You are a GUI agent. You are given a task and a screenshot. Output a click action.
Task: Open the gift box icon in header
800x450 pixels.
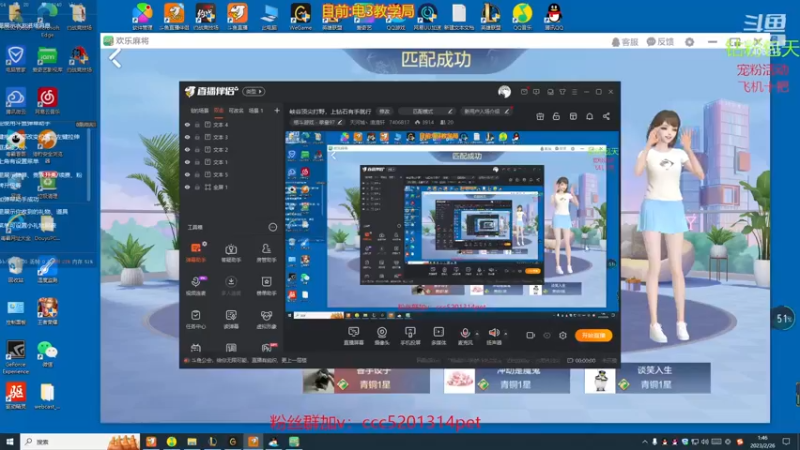tap(540, 116)
